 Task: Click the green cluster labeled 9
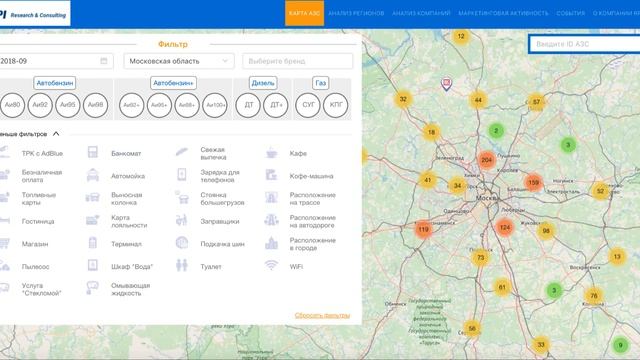pos(620,345)
